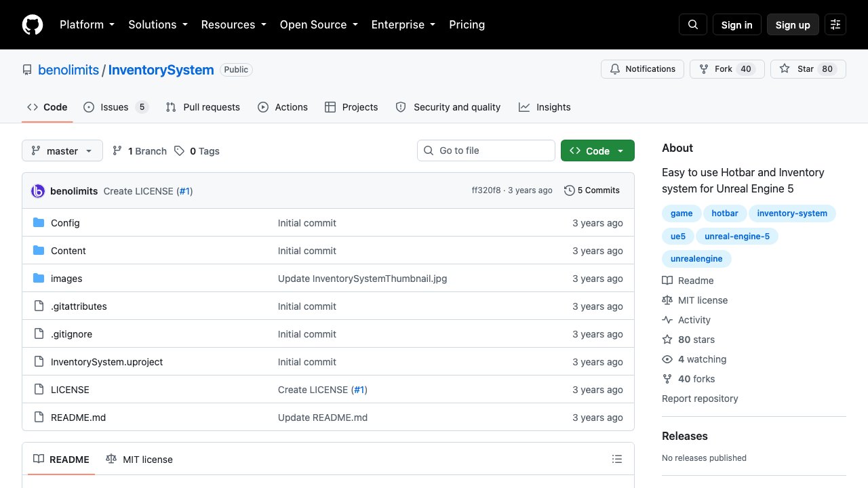Image resolution: width=868 pixels, height=488 pixels.
Task: Click the branch icon beside 1 Branch
Action: tap(117, 151)
